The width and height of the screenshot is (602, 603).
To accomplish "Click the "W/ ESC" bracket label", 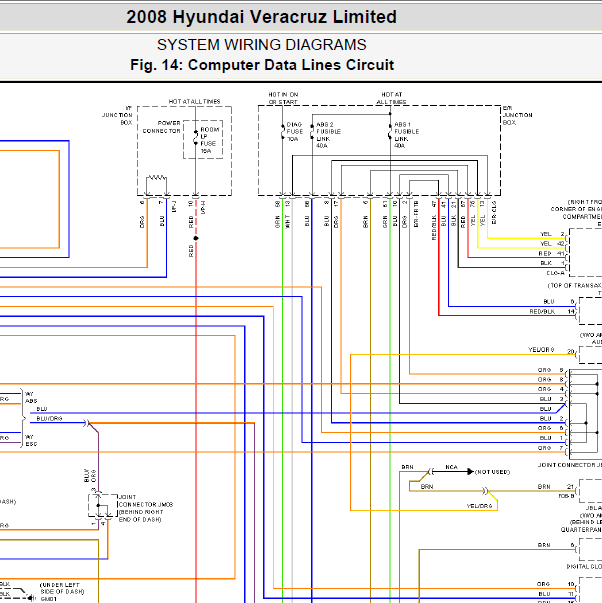I will point(31,440).
